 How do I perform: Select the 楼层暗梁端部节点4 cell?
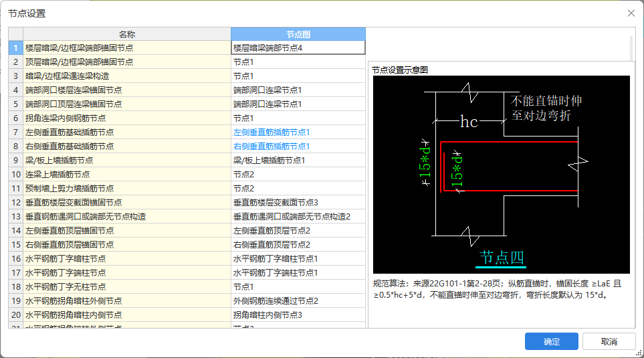[298, 48]
